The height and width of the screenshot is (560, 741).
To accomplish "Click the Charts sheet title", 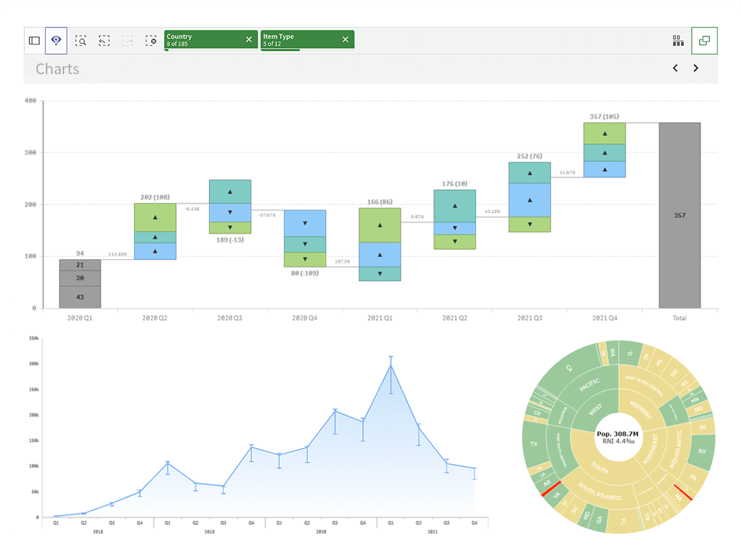I will pyautogui.click(x=57, y=69).
